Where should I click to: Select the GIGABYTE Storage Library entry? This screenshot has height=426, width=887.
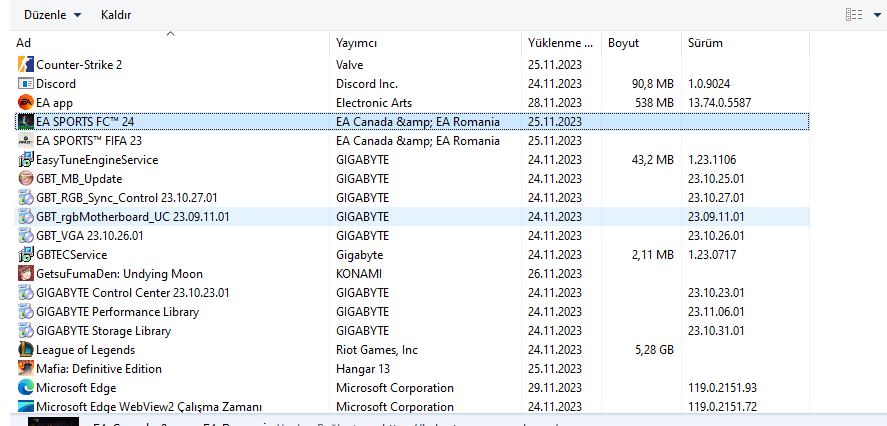point(103,331)
